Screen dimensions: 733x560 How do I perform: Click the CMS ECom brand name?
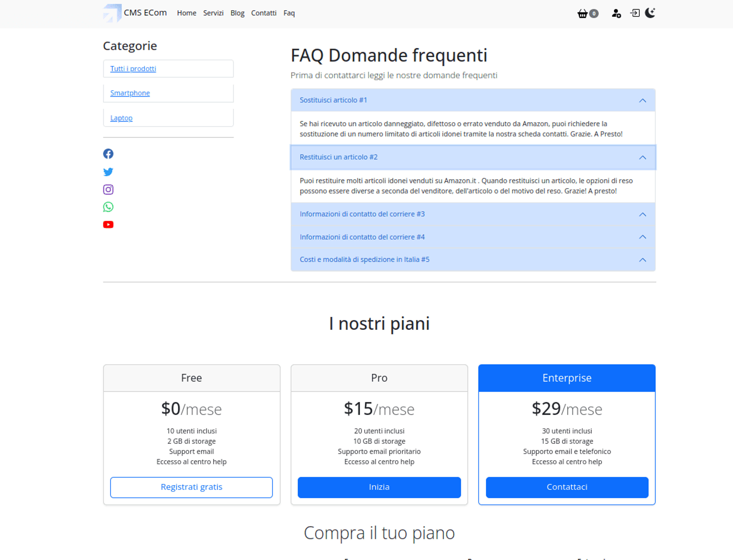click(145, 13)
